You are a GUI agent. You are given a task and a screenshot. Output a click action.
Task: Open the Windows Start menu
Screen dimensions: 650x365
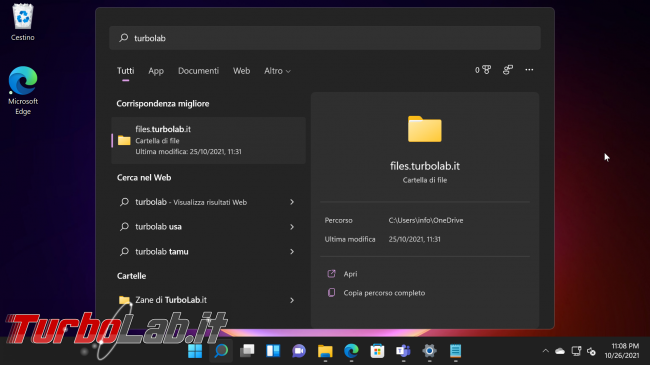(195, 351)
